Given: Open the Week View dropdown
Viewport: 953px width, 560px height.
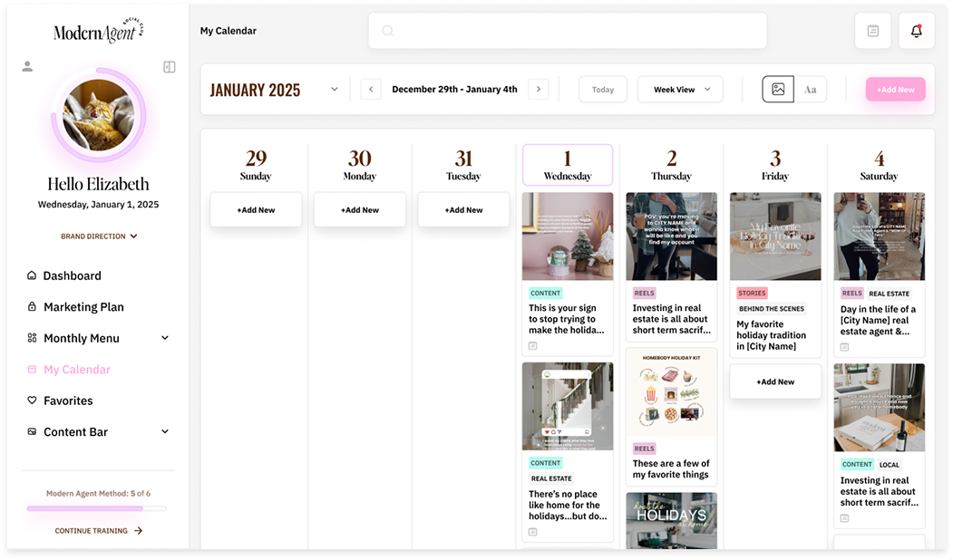Looking at the screenshot, I should coord(680,89).
